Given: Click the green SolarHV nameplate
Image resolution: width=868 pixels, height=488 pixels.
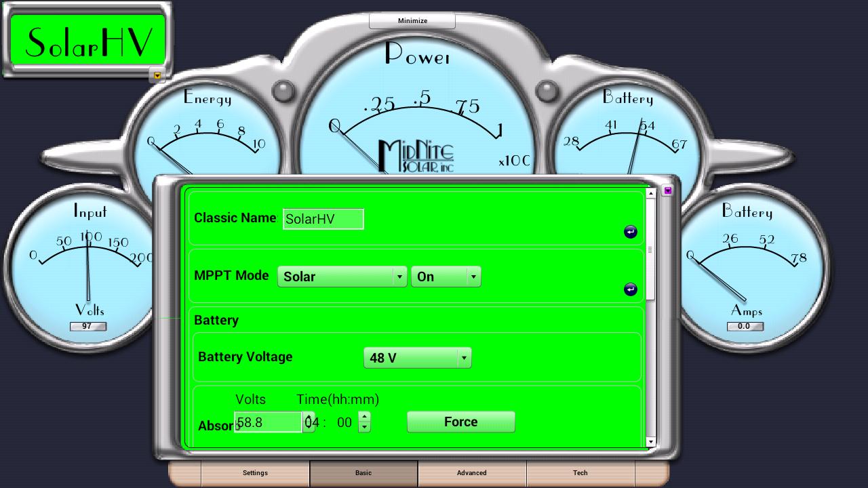Looking at the screenshot, I should pyautogui.click(x=87, y=39).
